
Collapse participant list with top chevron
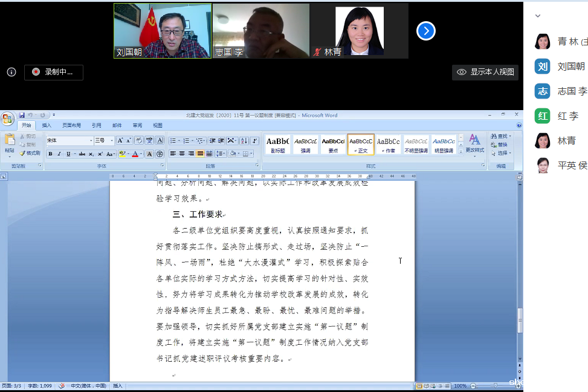click(538, 16)
